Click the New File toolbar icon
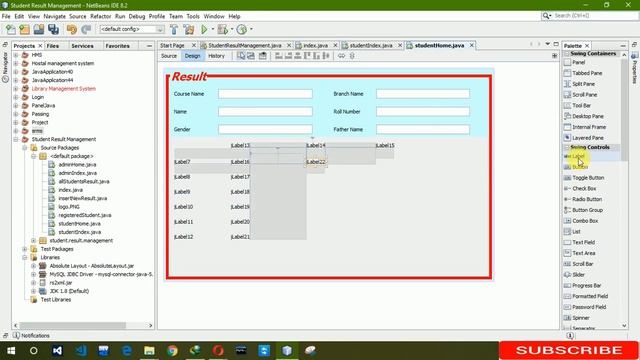Image resolution: width=640 pixels, height=360 pixels. coord(11,29)
